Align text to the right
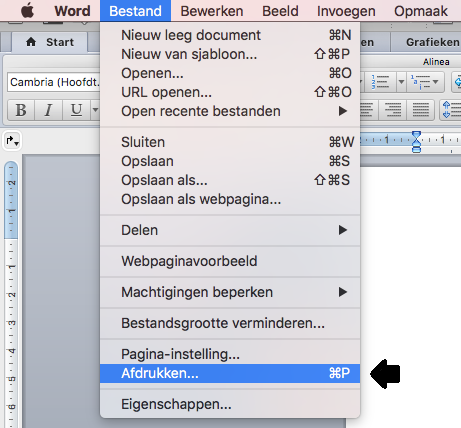The width and height of the screenshot is (461, 428). [393, 110]
